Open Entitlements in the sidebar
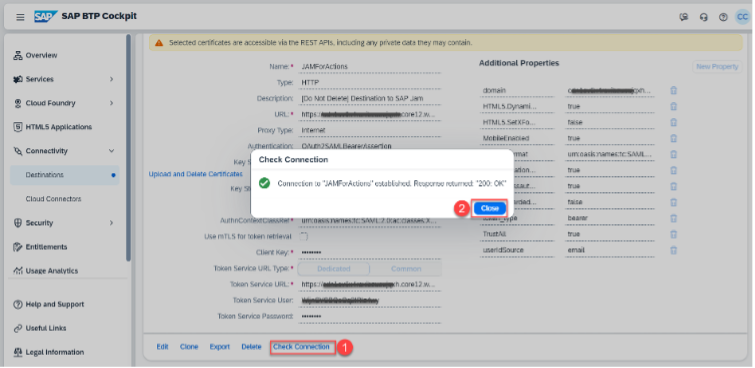Viewport: 755px width, 368px height. (x=46, y=247)
